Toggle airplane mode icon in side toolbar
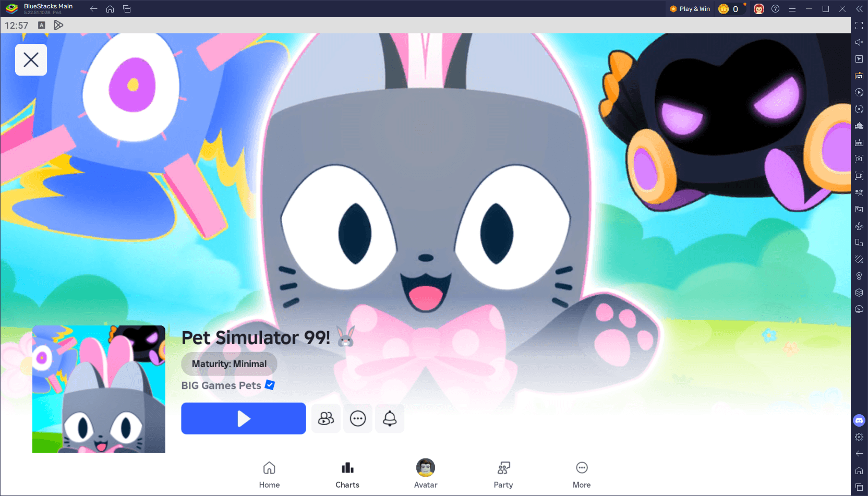 (859, 226)
